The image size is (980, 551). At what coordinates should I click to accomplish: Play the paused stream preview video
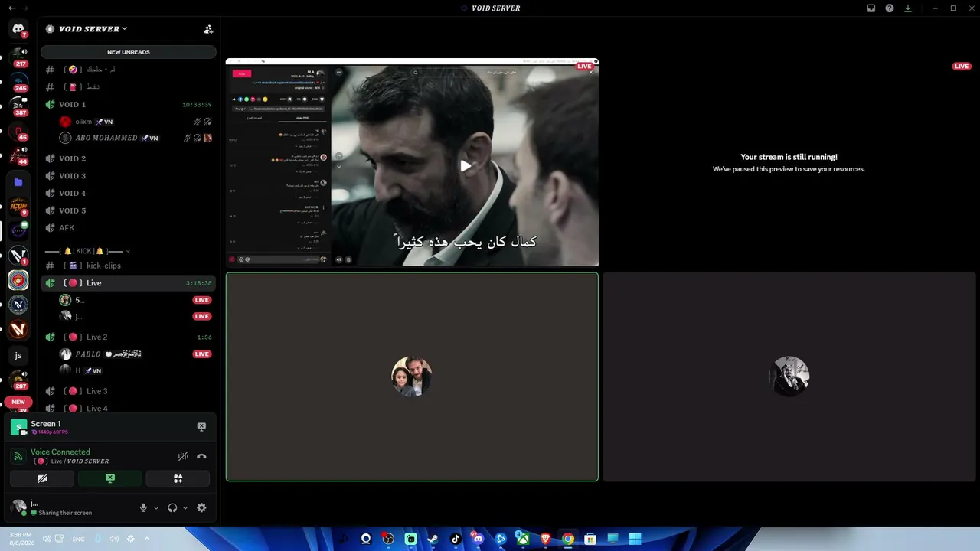pyautogui.click(x=465, y=165)
